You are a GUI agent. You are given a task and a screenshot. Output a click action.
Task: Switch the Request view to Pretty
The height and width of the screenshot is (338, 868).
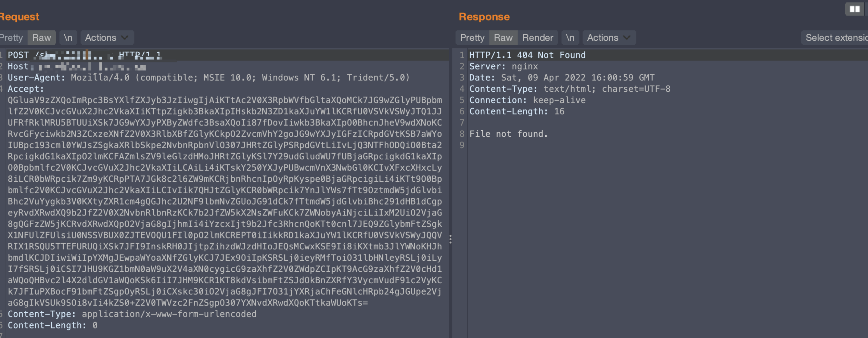pyautogui.click(x=12, y=38)
